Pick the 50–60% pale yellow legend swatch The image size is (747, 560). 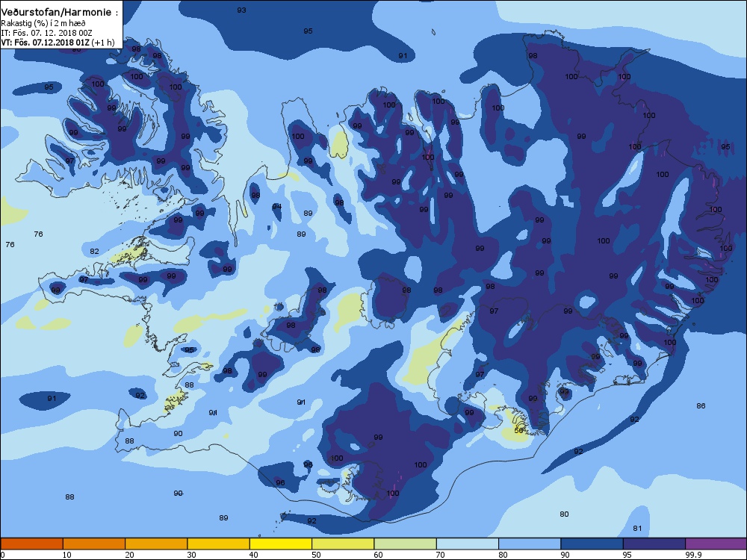point(343,544)
